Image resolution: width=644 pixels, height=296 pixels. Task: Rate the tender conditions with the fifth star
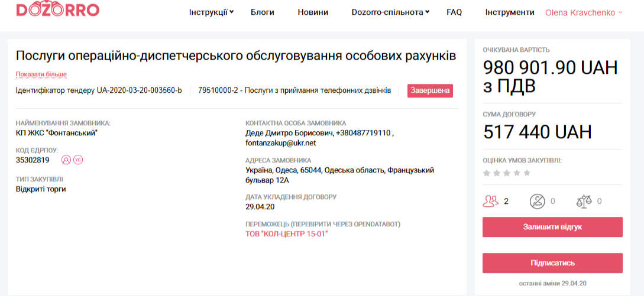527,173
